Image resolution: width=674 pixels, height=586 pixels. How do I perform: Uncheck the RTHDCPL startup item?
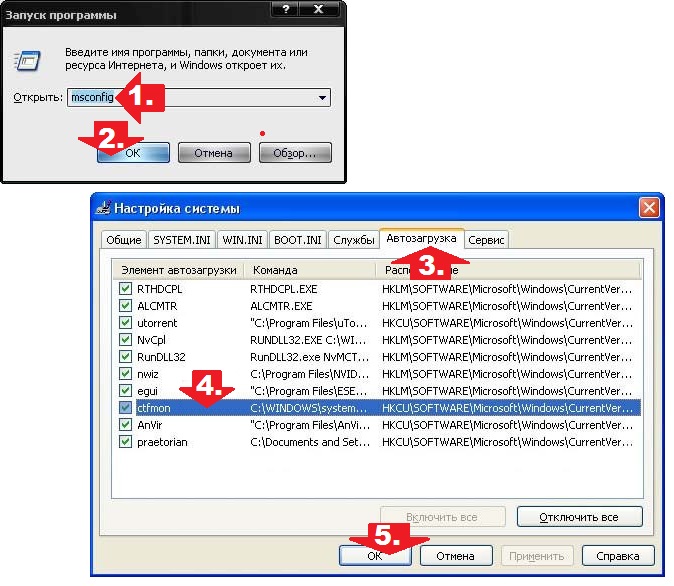[125, 288]
